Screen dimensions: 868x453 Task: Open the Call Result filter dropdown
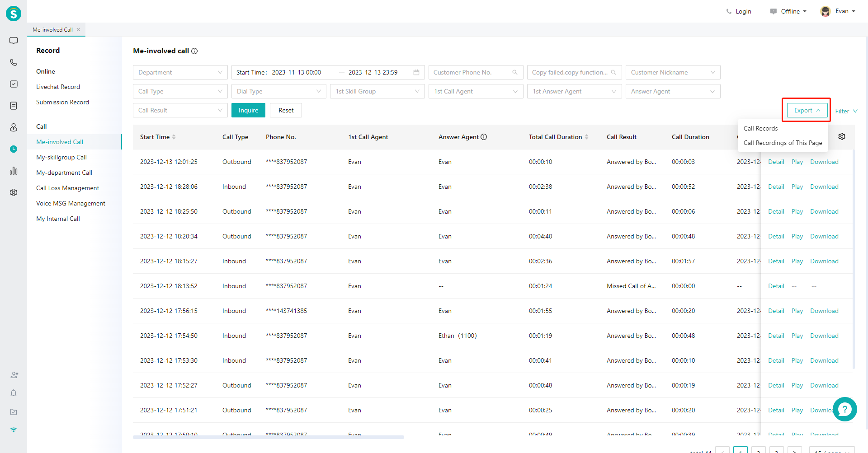pos(180,110)
